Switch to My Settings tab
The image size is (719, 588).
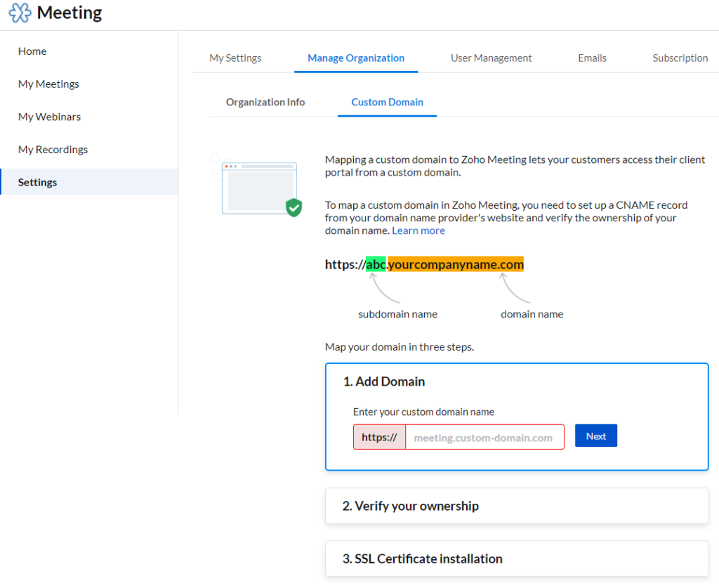235,58
